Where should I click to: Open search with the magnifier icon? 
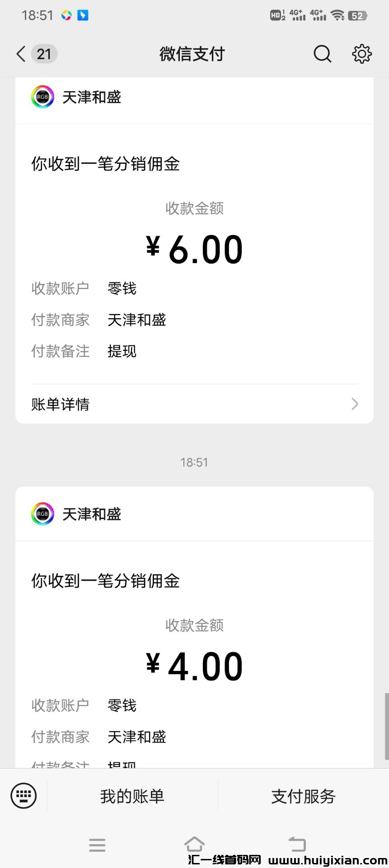tap(322, 54)
